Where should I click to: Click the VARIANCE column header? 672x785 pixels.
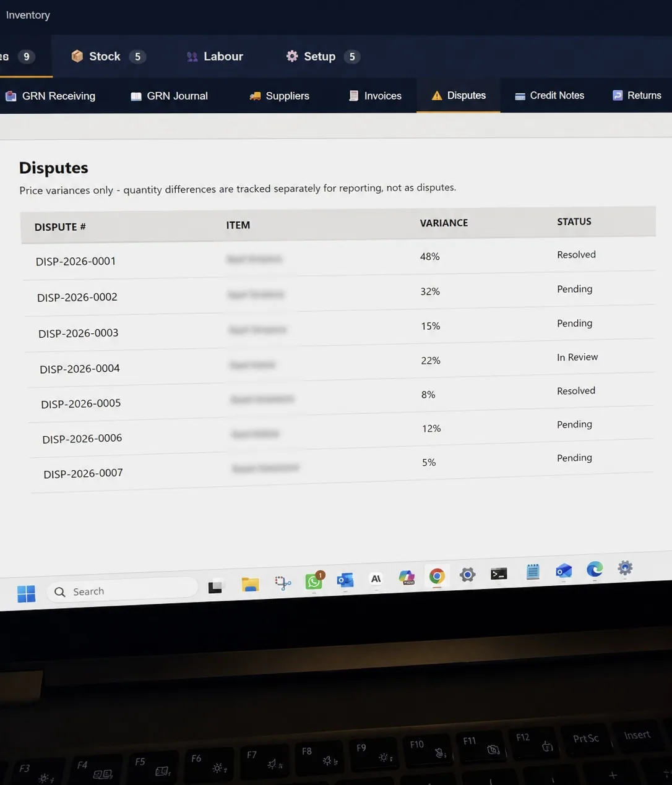444,223
